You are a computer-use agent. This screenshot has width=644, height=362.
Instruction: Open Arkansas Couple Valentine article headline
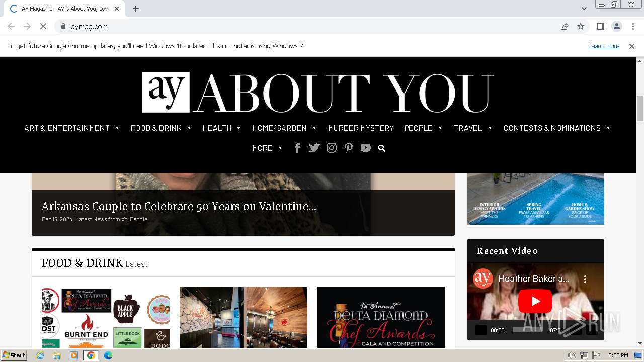pyautogui.click(x=179, y=206)
